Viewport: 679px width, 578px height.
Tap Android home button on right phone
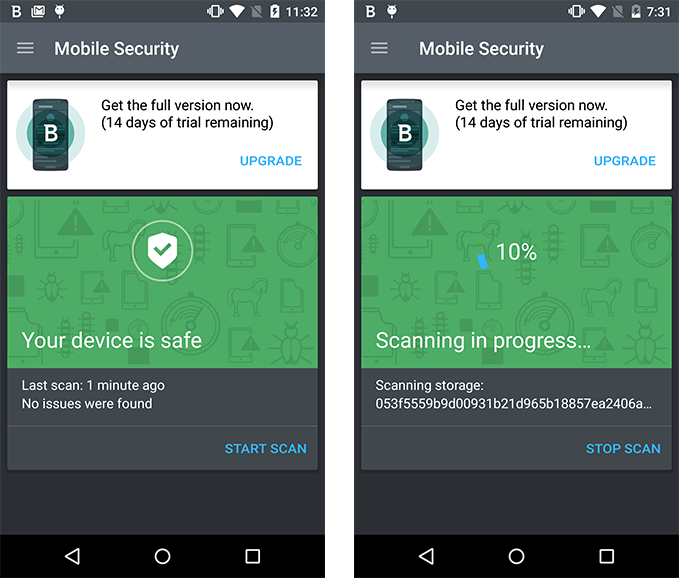click(516, 556)
